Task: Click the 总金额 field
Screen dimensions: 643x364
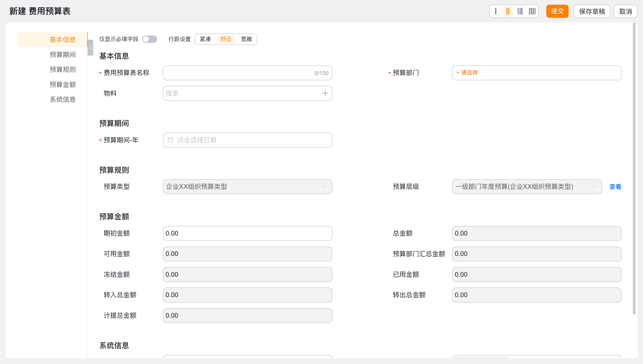Action: (536, 233)
